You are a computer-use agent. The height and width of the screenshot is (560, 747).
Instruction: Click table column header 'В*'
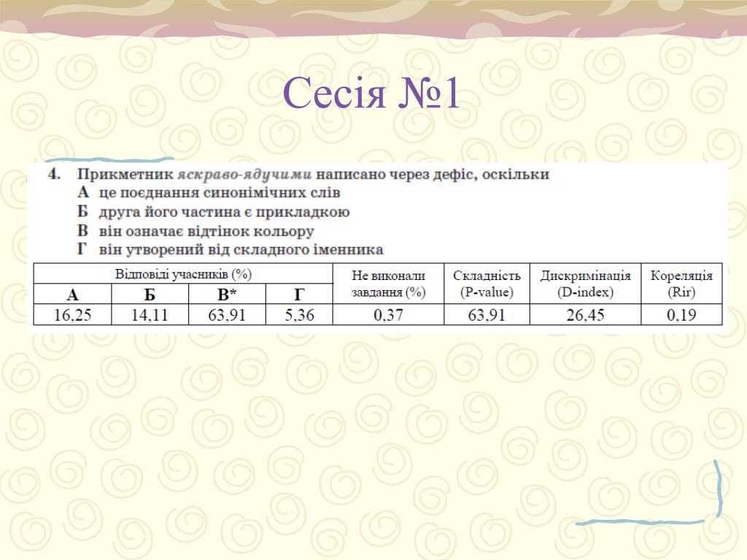coord(227,295)
